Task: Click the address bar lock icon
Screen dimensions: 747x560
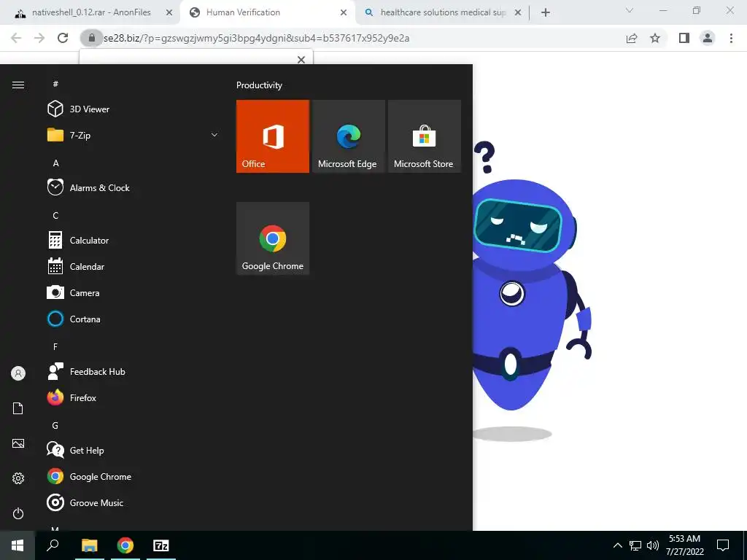Action: click(x=91, y=38)
